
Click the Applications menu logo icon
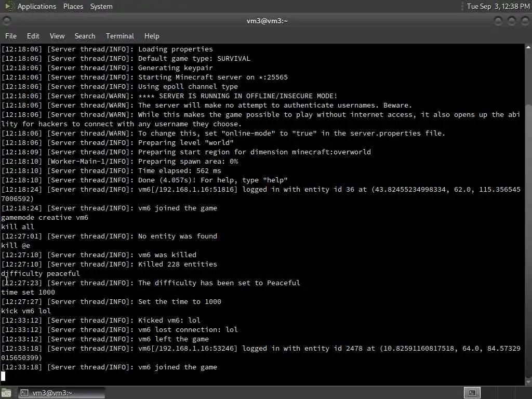pyautogui.click(x=9, y=6)
